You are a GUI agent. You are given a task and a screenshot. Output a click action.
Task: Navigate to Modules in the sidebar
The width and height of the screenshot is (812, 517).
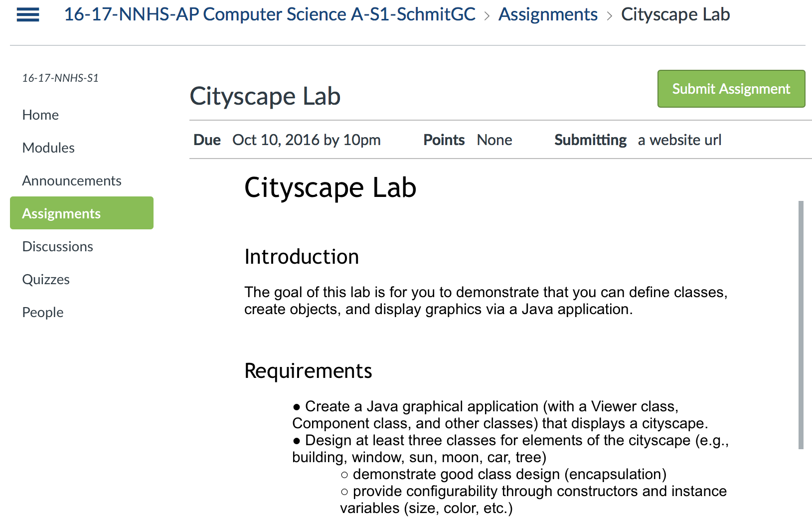[x=48, y=148]
